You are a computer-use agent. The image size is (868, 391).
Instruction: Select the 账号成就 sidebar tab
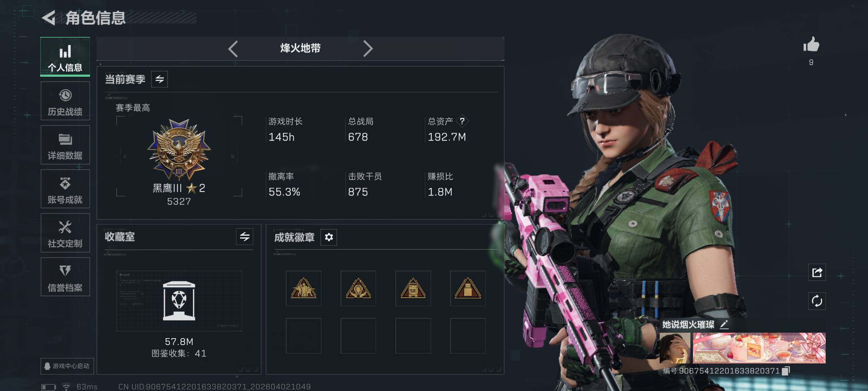click(x=65, y=189)
